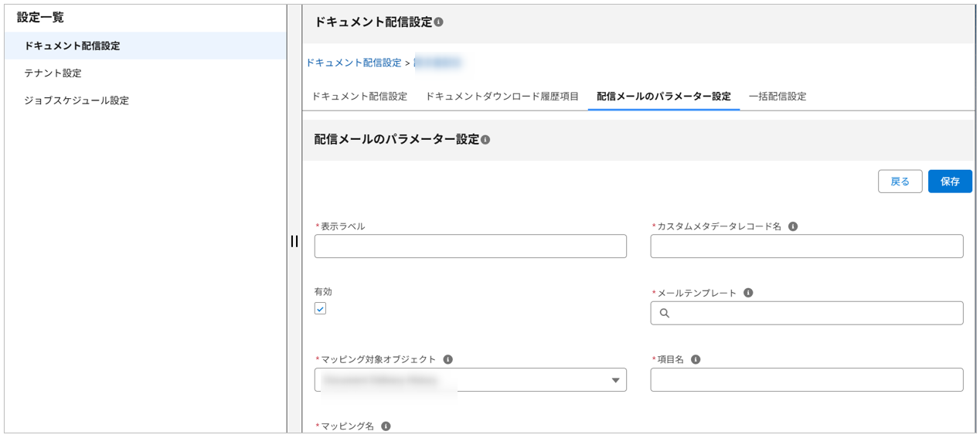
Task: Click search magnifier in メールテンプレート field
Action: coord(665,314)
